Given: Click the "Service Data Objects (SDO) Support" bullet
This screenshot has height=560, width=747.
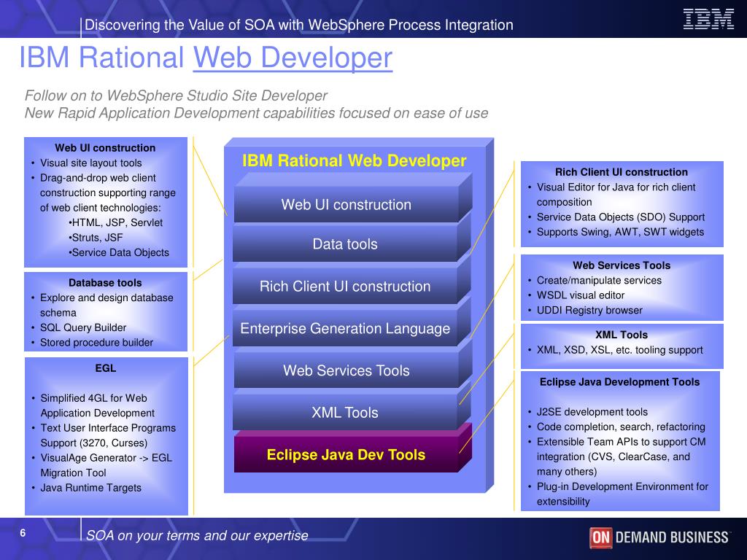Looking at the screenshot, I should tap(621, 217).
